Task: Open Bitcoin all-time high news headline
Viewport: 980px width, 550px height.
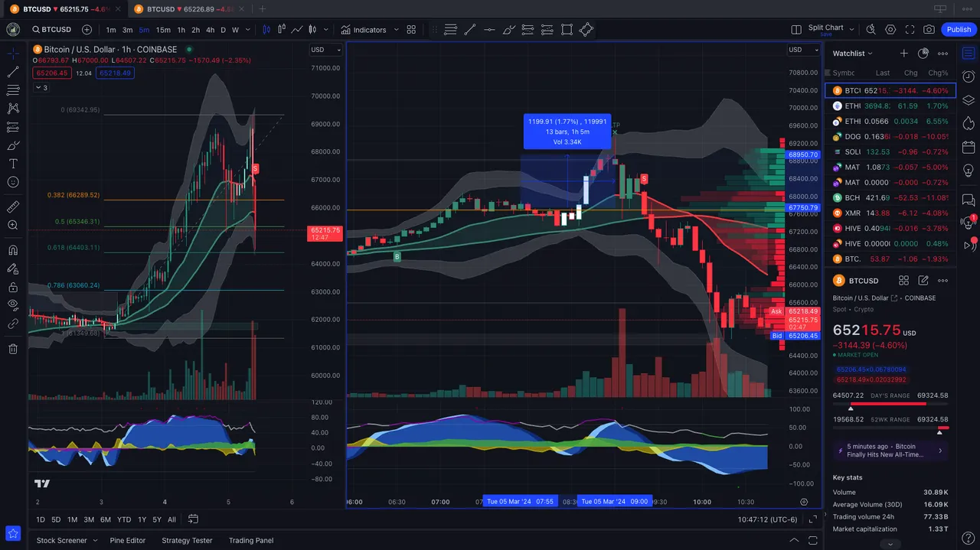Action: click(890, 451)
